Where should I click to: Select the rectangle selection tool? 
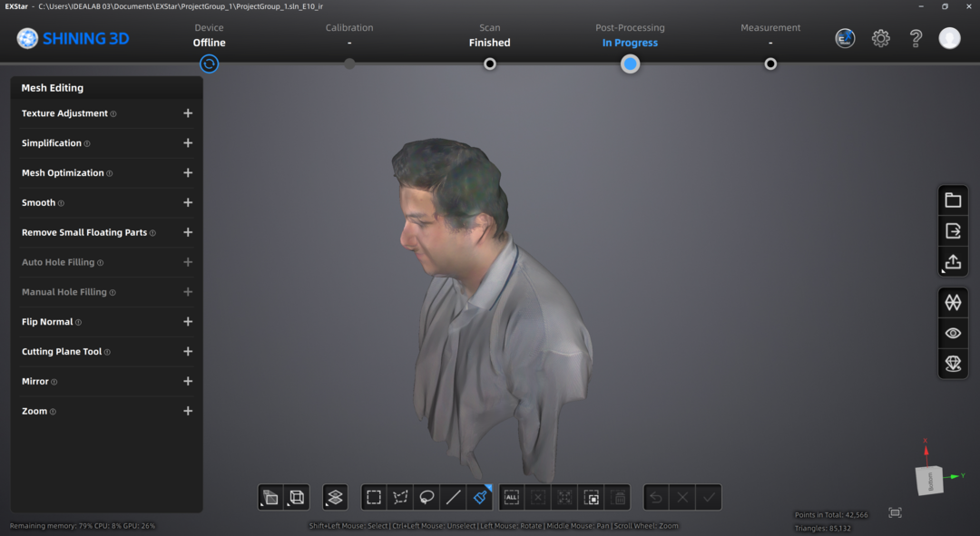(374, 497)
